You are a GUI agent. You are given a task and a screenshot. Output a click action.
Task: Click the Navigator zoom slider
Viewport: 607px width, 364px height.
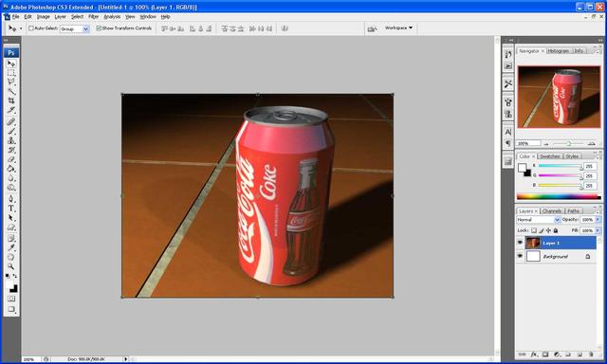[569, 143]
